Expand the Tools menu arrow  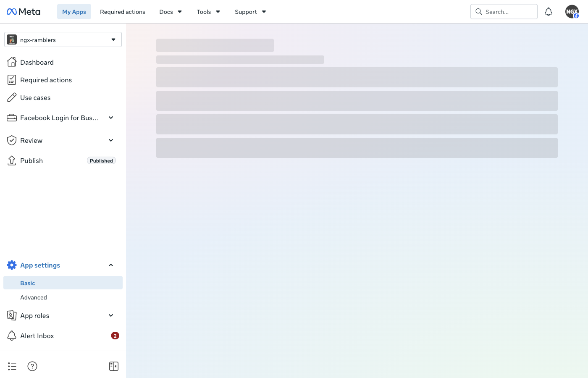(x=218, y=12)
